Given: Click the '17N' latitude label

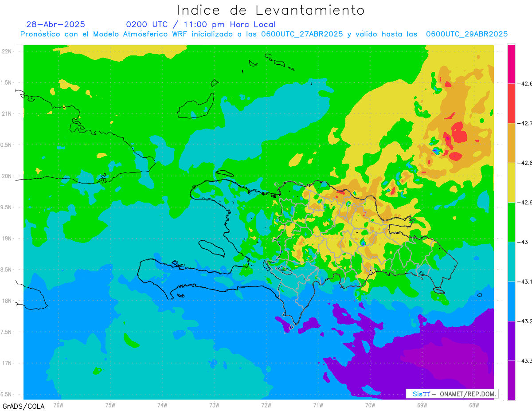Looking at the screenshot, I should coord(7,363).
